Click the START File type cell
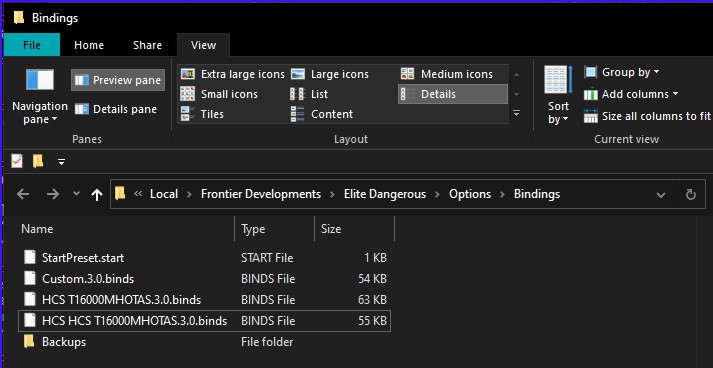This screenshot has width=713, height=368. [267, 257]
